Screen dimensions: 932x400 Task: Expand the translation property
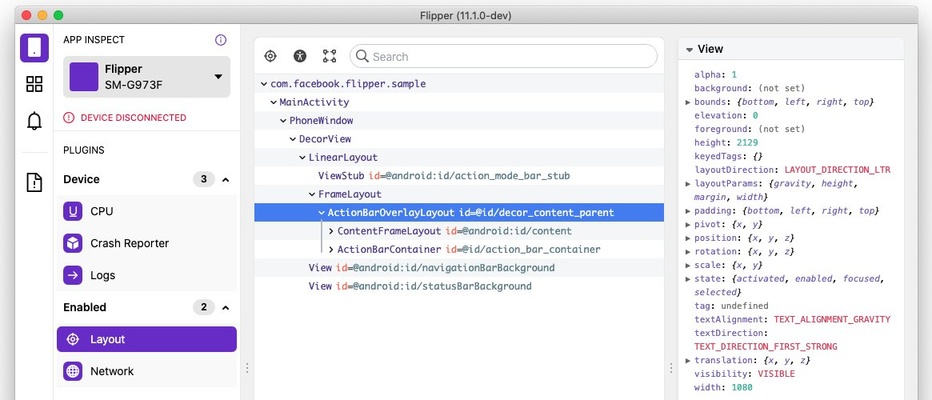click(688, 361)
